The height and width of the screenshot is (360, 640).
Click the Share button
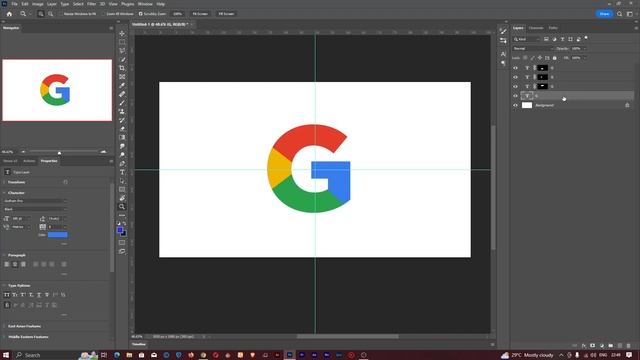[x=604, y=14]
